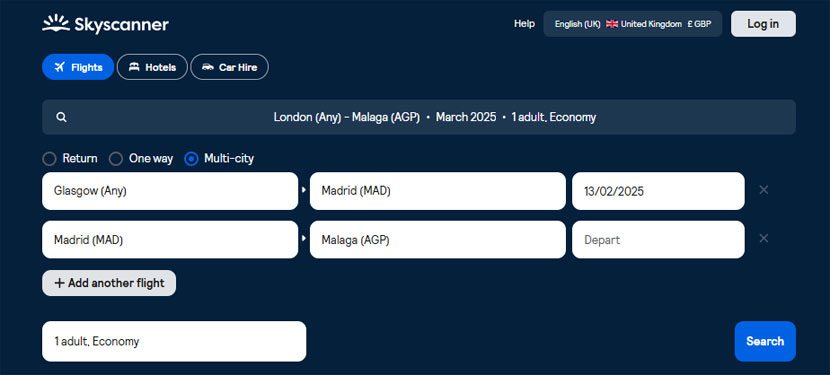The width and height of the screenshot is (830, 375).
Task: Edit the Madrid (MAD) origin in second flight
Action: (x=170, y=239)
